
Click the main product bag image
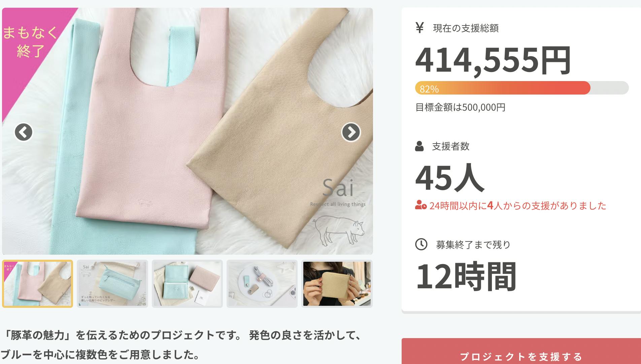[x=188, y=131]
